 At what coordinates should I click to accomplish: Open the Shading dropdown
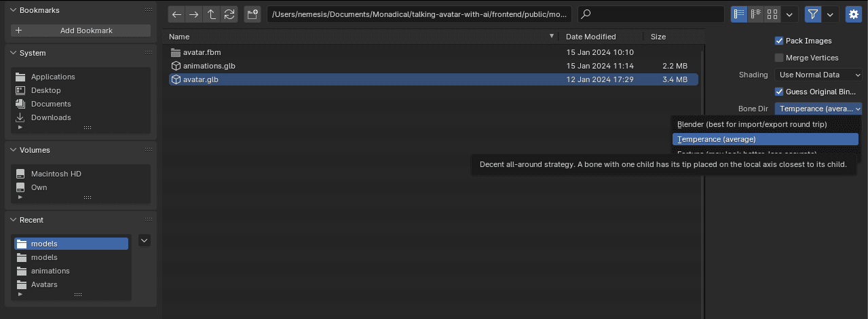point(818,75)
